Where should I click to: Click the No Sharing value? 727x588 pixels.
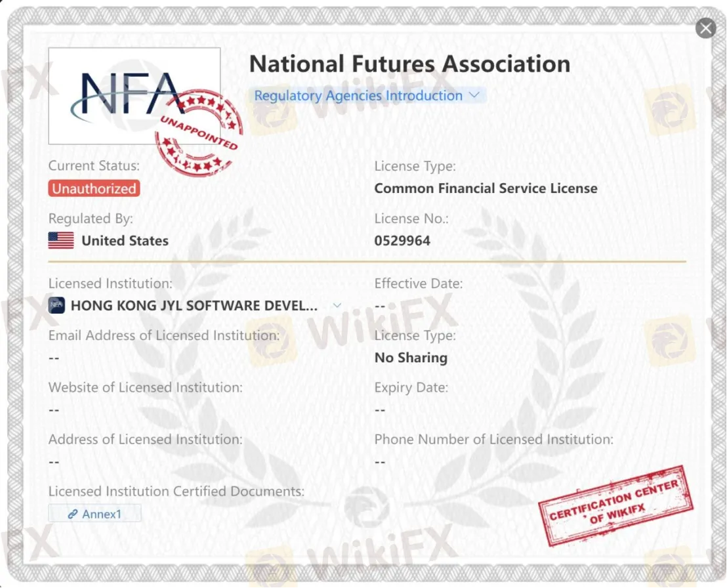pos(411,358)
